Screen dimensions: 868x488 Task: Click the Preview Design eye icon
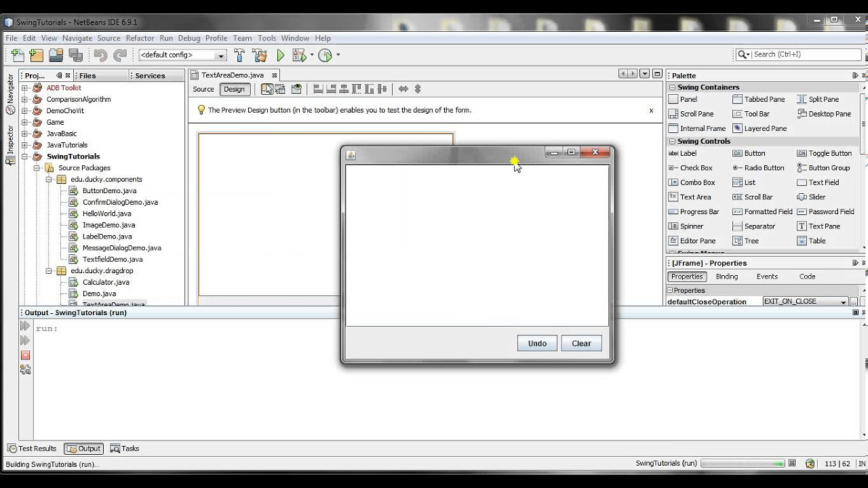click(x=296, y=89)
